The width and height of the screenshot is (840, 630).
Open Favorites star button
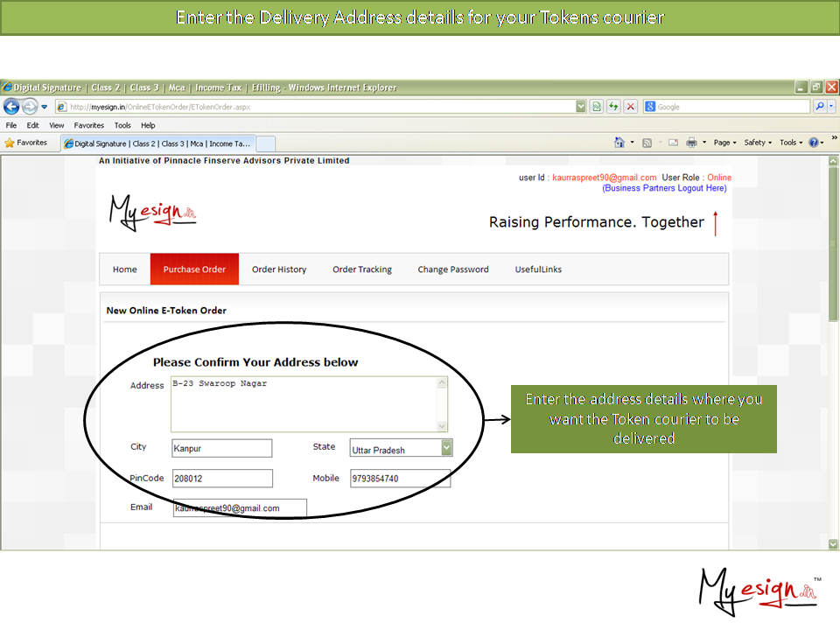pyautogui.click(x=26, y=143)
